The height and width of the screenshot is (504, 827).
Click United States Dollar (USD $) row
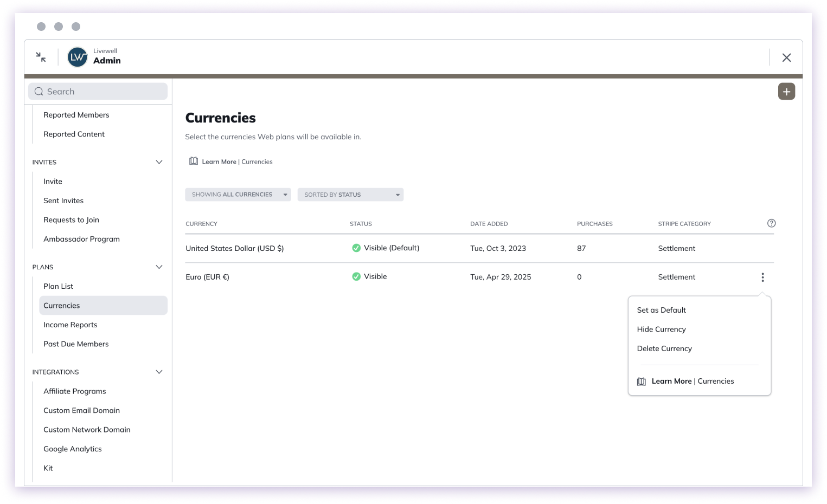479,248
